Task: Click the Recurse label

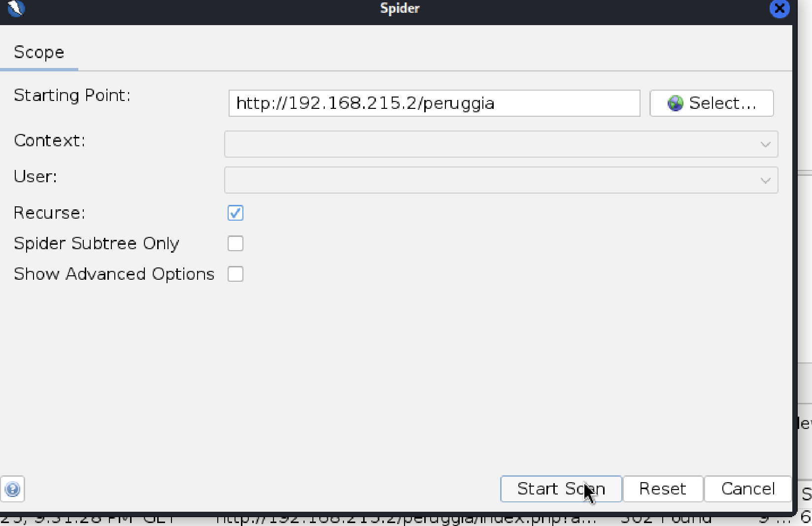Action: 49,213
